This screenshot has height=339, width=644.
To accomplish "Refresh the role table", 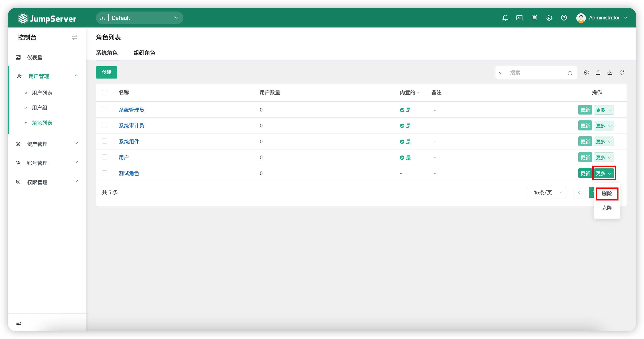I will 622,72.
